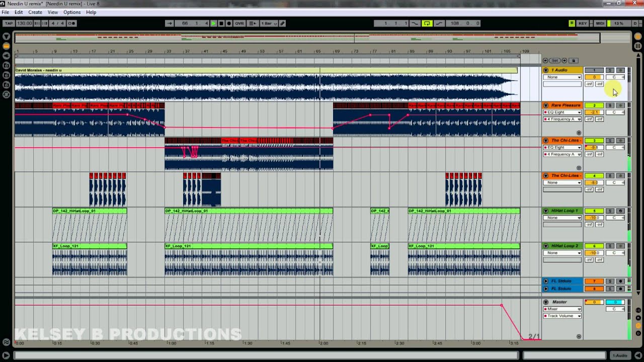The image size is (644, 362).
Task: Unfold the FL Studio track 7
Action: tap(546, 281)
